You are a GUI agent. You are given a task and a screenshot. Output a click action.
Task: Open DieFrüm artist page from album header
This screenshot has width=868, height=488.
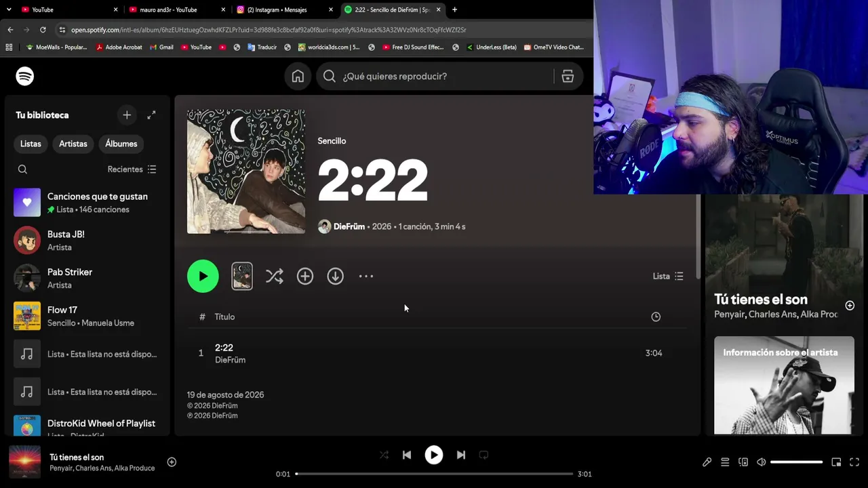349,226
